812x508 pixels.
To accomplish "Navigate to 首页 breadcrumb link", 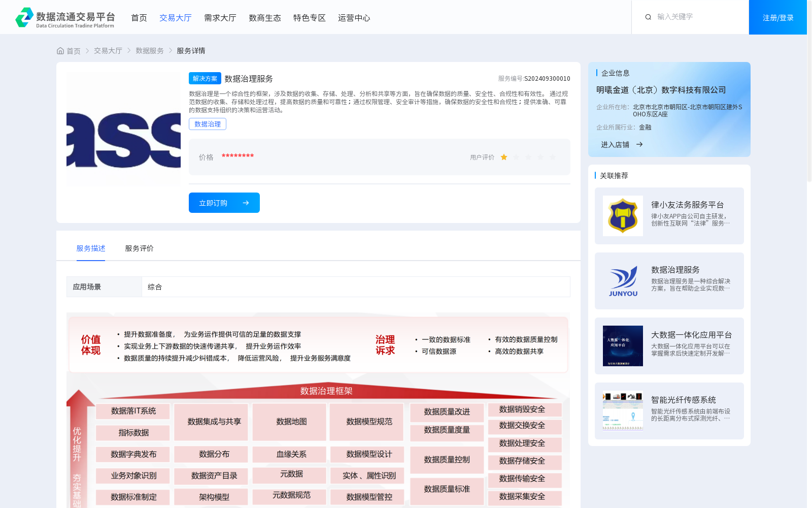I will (74, 51).
